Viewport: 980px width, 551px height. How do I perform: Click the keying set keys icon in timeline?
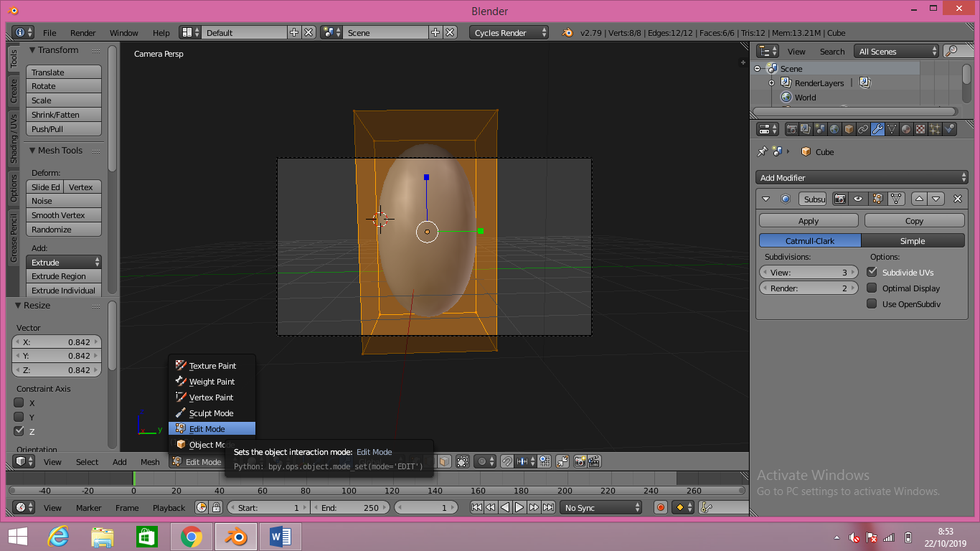tap(706, 507)
